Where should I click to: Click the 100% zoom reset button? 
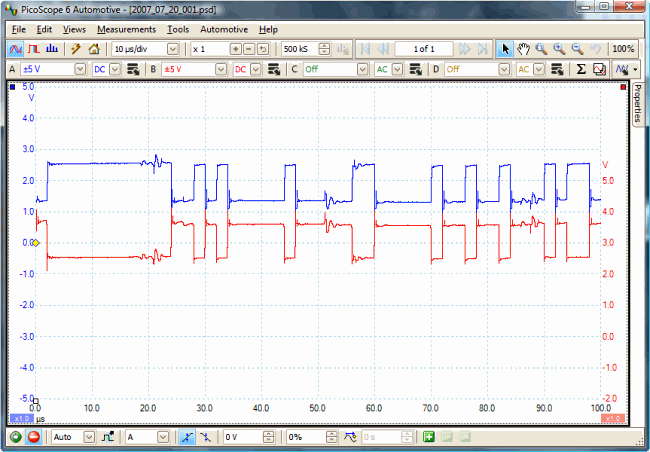623,48
